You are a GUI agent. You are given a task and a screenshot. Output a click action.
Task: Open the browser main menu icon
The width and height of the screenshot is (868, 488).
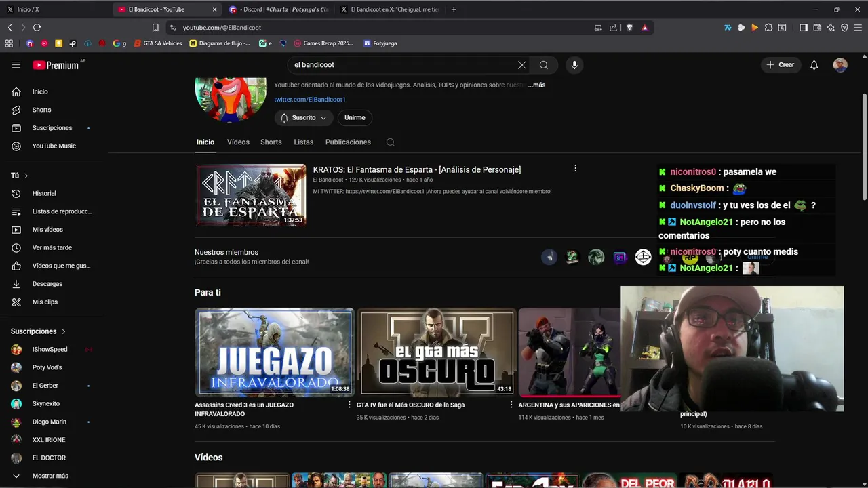pos(859,28)
